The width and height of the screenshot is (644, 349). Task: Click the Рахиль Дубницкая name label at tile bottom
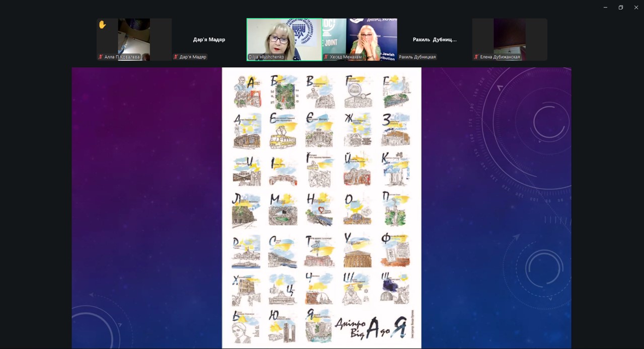(417, 57)
